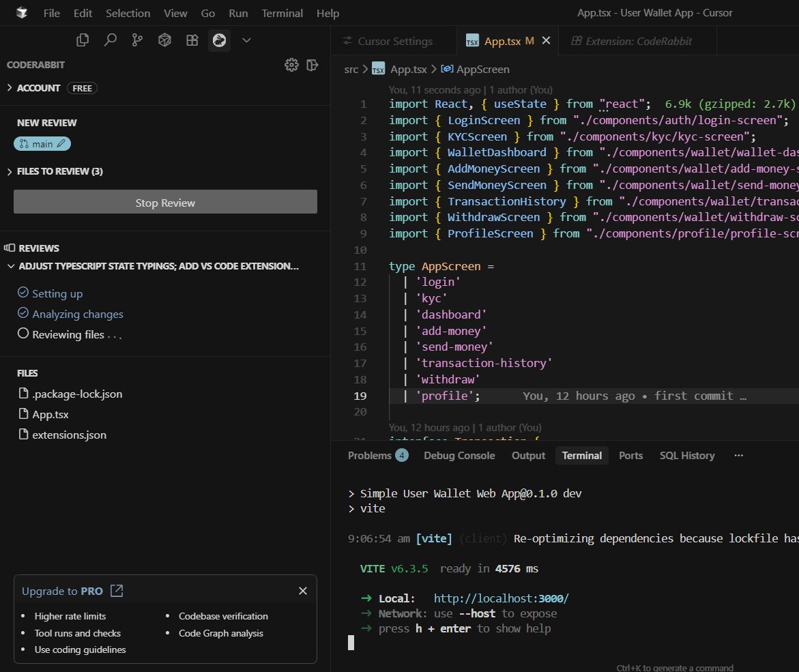Click the 'transaction-history' type literal
799x672 pixels.
tap(484, 363)
